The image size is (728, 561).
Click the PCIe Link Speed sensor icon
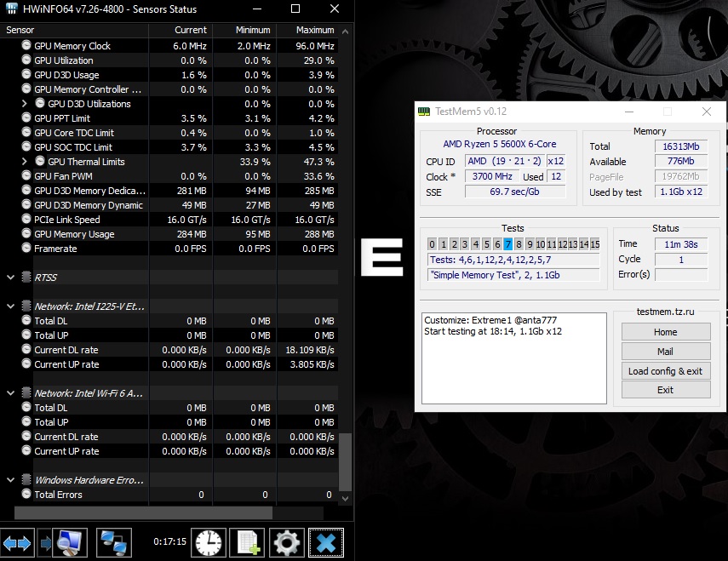pyautogui.click(x=26, y=219)
